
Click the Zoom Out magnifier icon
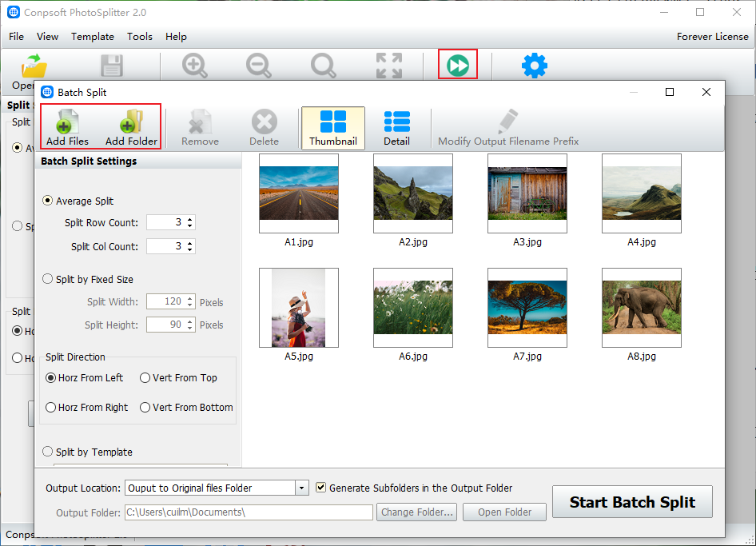259,66
